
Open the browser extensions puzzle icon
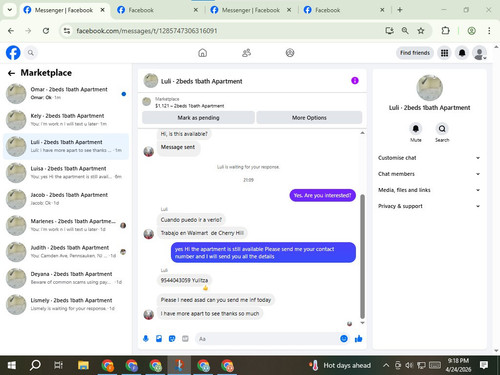[x=445, y=31]
